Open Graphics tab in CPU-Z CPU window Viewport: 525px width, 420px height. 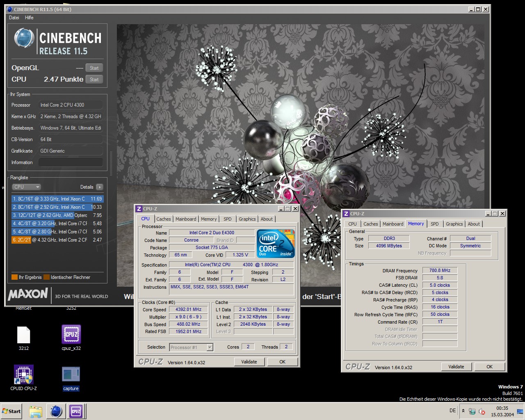click(x=247, y=219)
